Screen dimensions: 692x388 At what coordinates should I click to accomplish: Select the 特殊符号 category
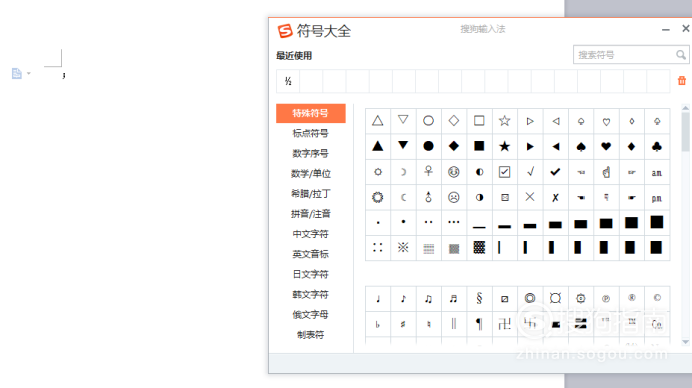[311, 113]
